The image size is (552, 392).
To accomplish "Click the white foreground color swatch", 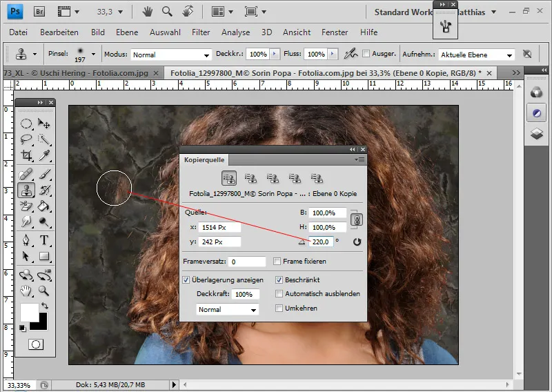I will coord(29,311).
